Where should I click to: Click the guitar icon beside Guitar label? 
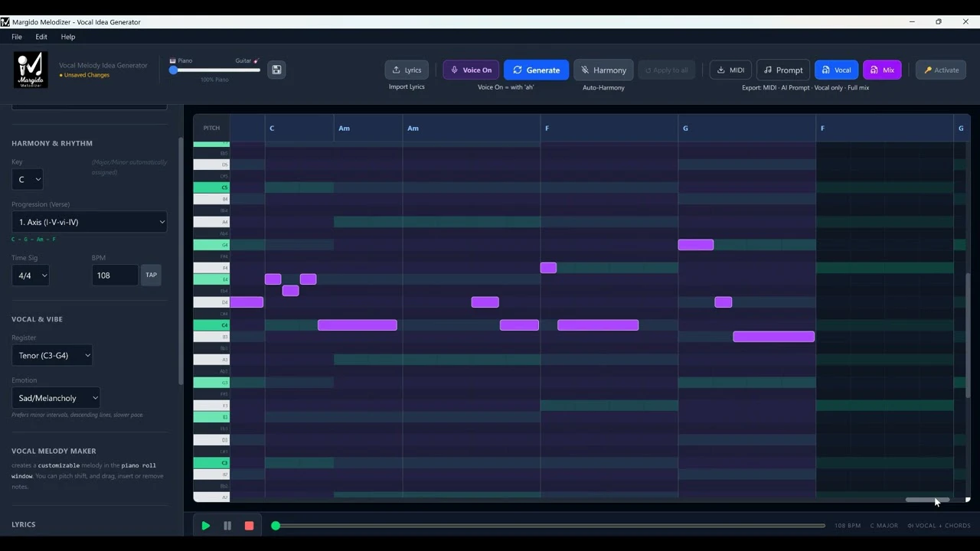[x=256, y=60]
